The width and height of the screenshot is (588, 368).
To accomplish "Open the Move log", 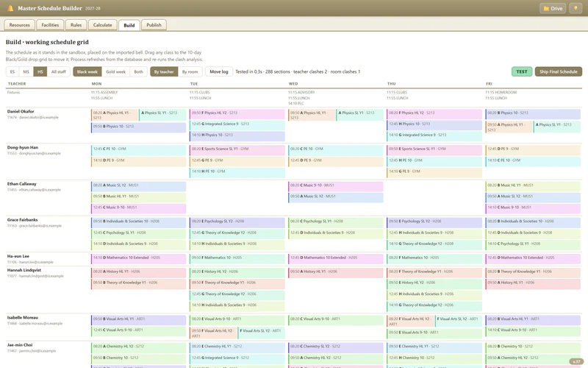I will click(219, 71).
